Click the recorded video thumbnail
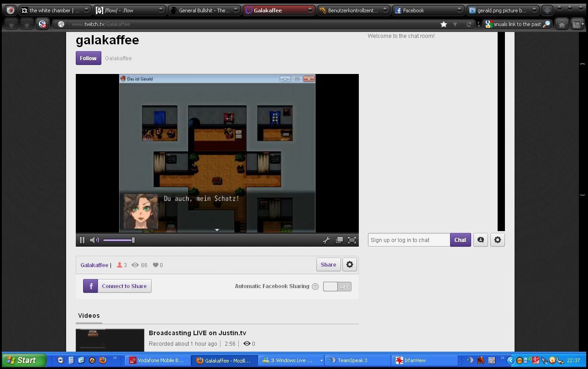Viewport: 588px width, 369px height. tap(110, 340)
